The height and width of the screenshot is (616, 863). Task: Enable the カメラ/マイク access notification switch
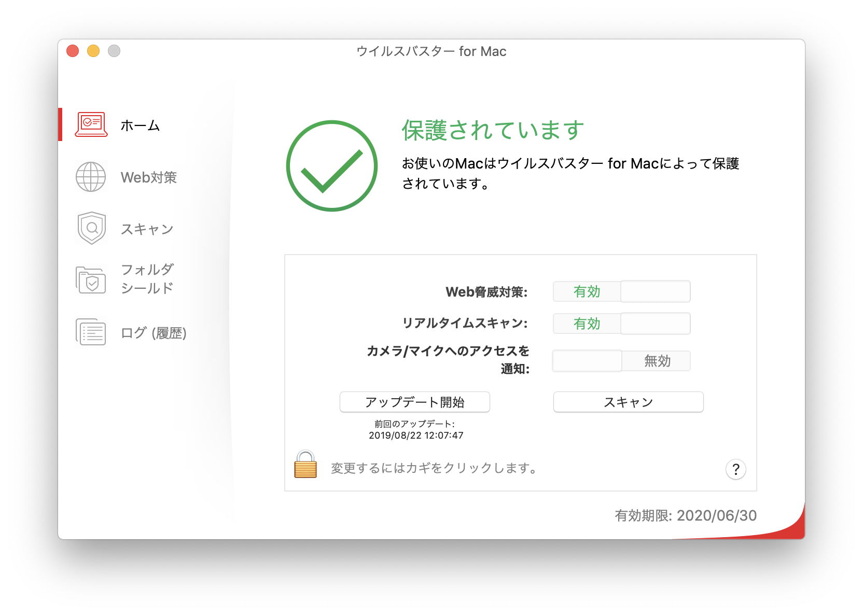(x=621, y=361)
